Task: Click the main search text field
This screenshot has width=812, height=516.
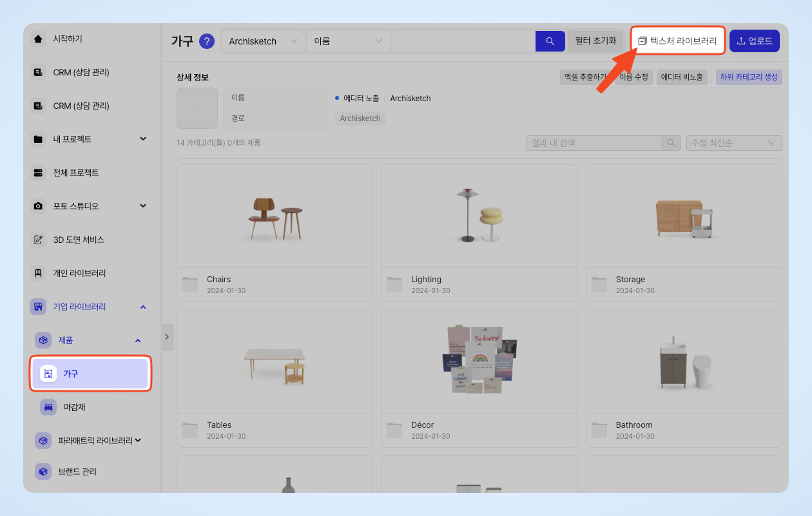Action: click(x=464, y=41)
